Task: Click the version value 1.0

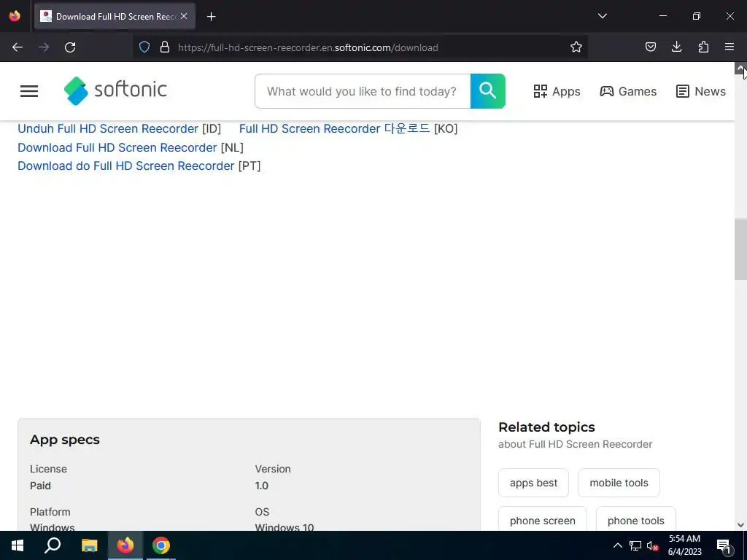Action: 262,486
